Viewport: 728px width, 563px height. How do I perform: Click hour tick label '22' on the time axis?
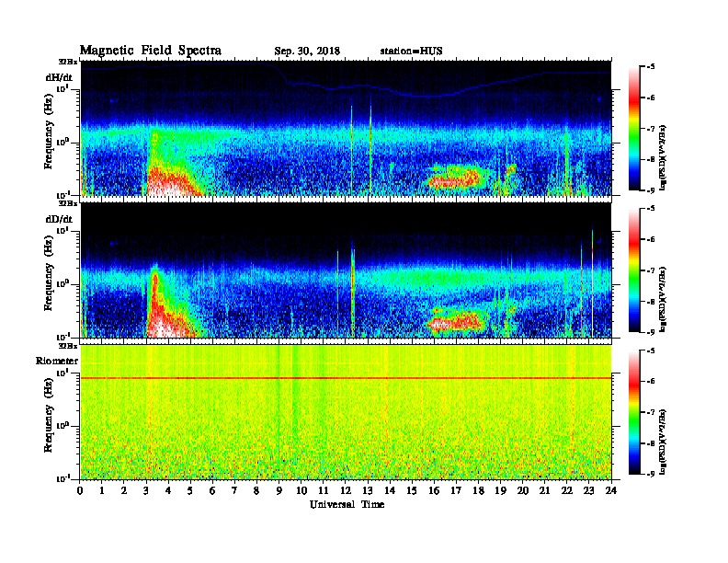pos(567,491)
